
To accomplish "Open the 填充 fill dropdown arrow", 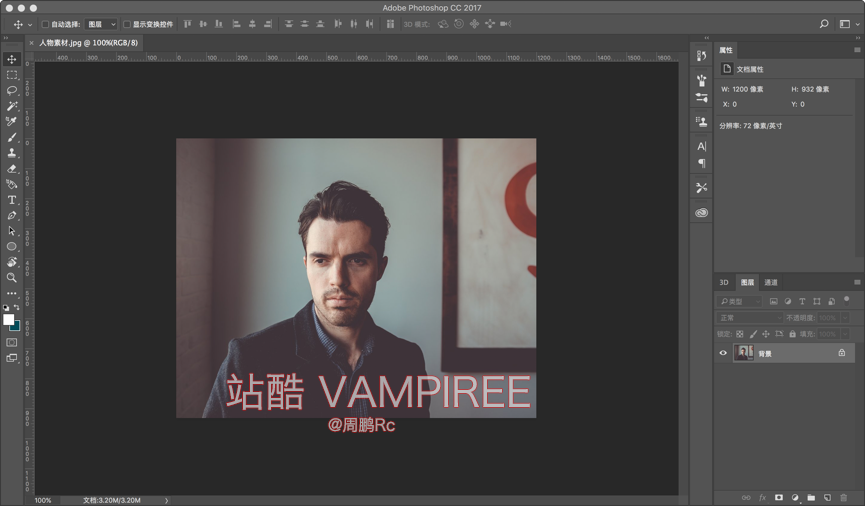I will [845, 334].
